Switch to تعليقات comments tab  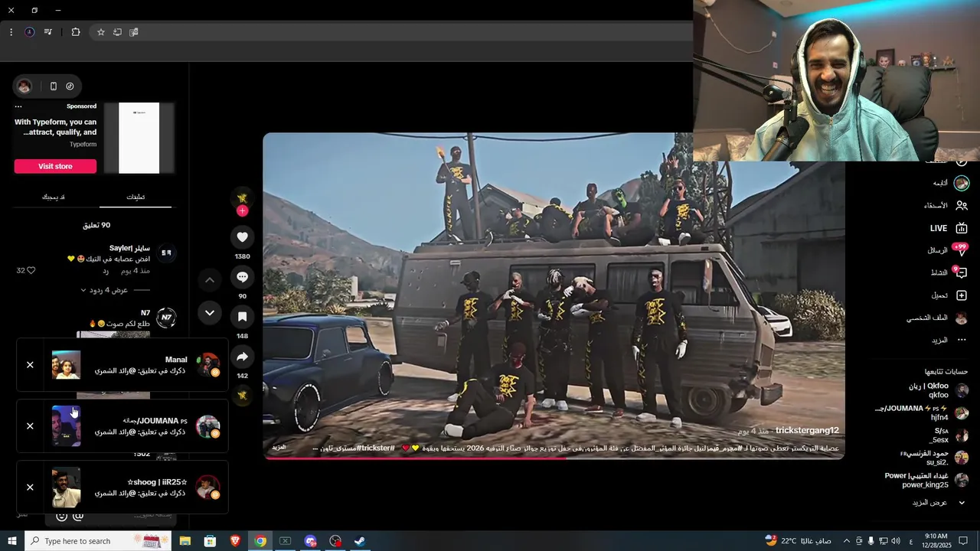point(136,197)
